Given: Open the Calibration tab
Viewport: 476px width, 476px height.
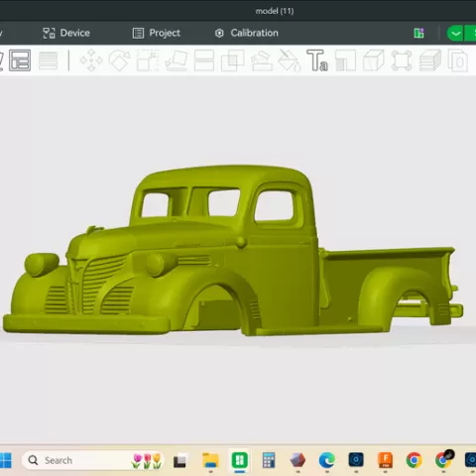Looking at the screenshot, I should click(x=246, y=33).
